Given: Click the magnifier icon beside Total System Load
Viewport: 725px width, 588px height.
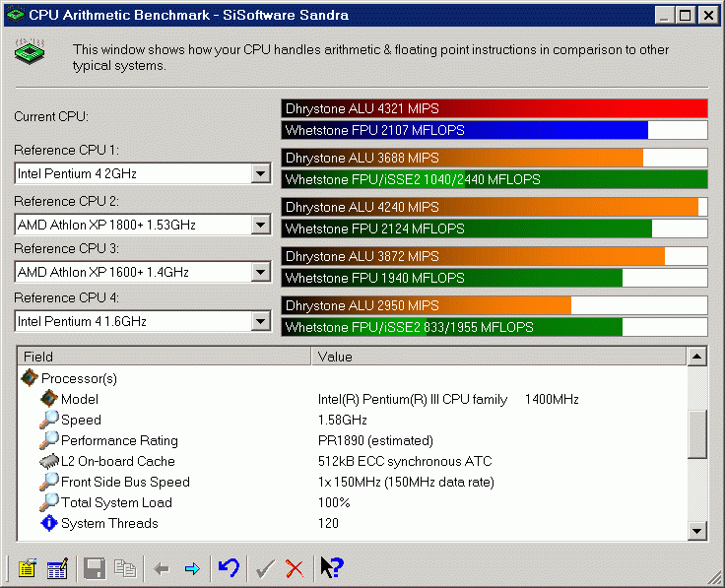Looking at the screenshot, I should 49,502.
